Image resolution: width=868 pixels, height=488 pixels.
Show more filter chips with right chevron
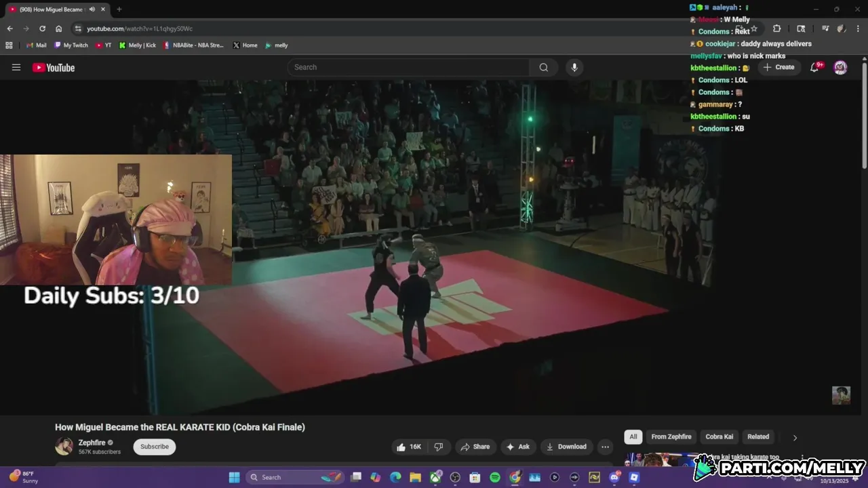coord(795,437)
